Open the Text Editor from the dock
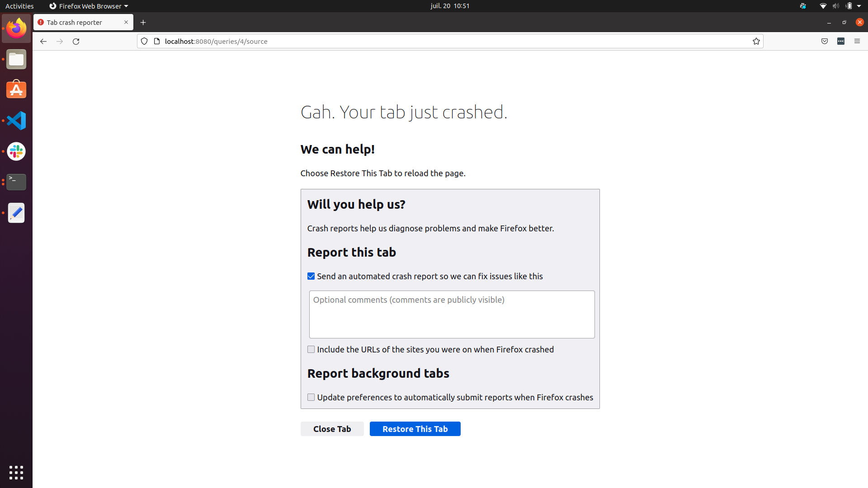 [x=16, y=213]
